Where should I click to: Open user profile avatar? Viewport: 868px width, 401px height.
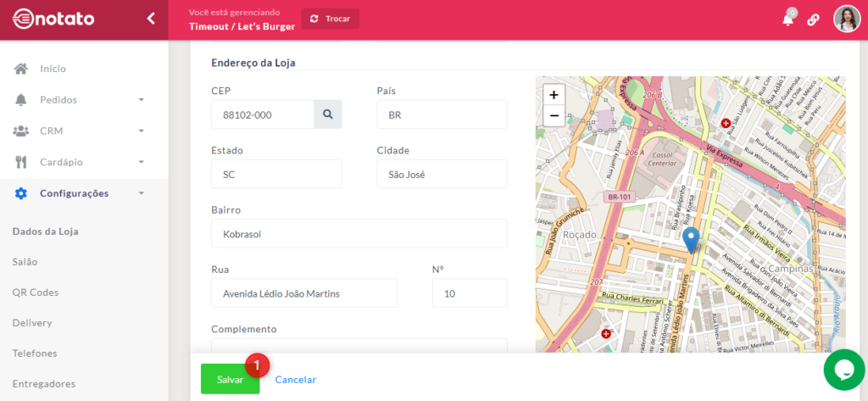coord(846,19)
